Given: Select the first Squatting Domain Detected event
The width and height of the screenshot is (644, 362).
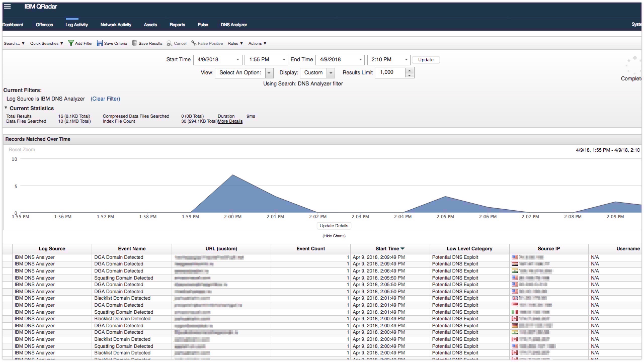Looking at the screenshot, I should pos(124,278).
